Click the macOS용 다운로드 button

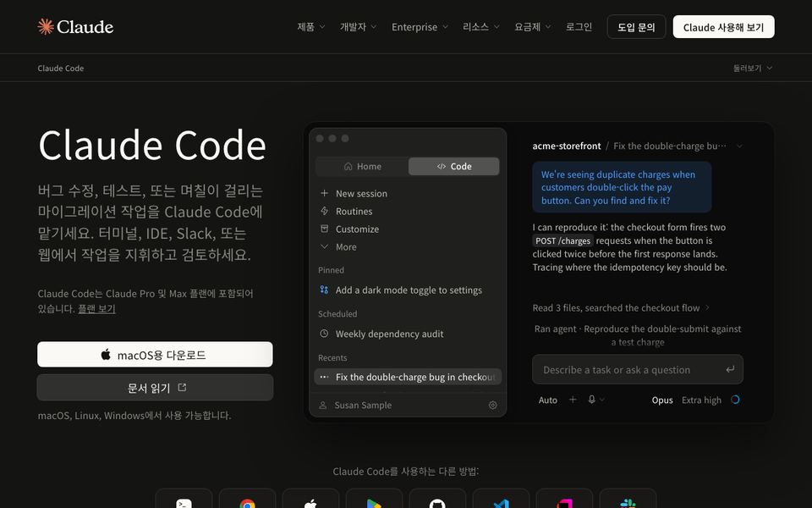click(x=155, y=355)
